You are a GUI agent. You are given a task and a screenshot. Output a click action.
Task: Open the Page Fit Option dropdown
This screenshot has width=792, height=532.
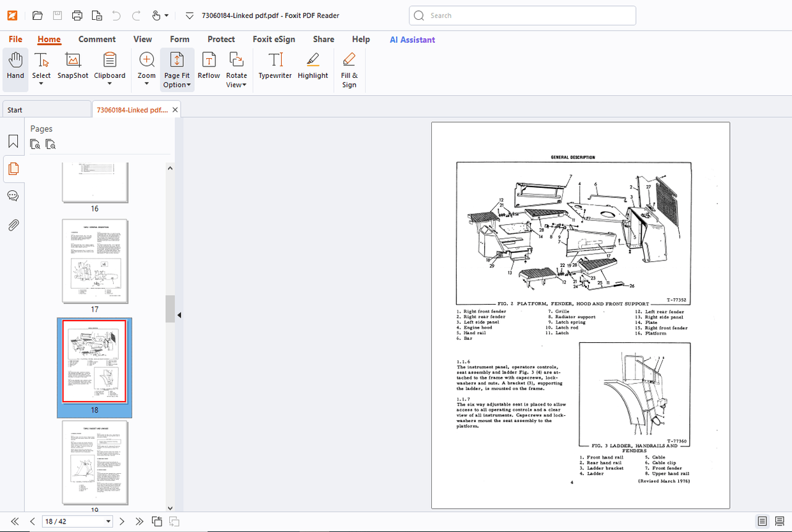click(x=177, y=84)
